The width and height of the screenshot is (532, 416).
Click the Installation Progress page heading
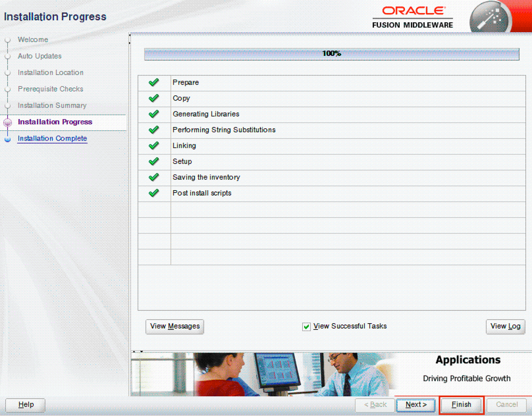(x=55, y=17)
